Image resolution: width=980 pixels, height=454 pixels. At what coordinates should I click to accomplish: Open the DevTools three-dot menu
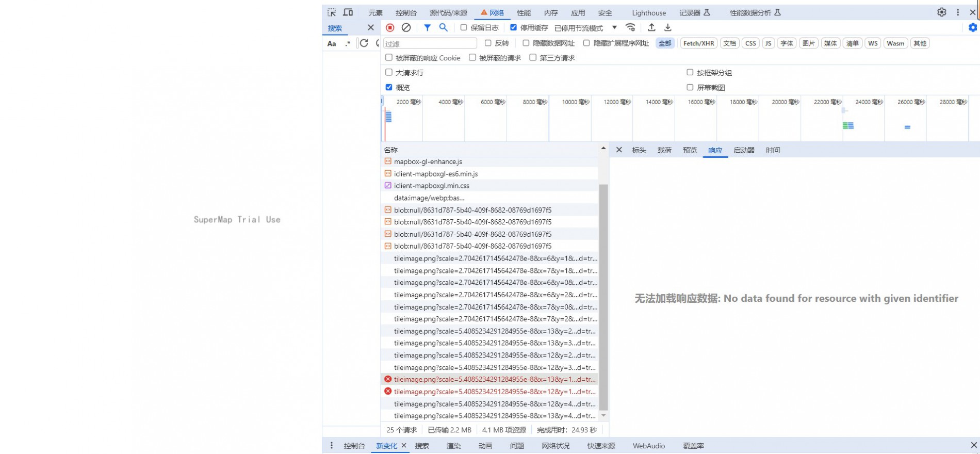tap(958, 12)
